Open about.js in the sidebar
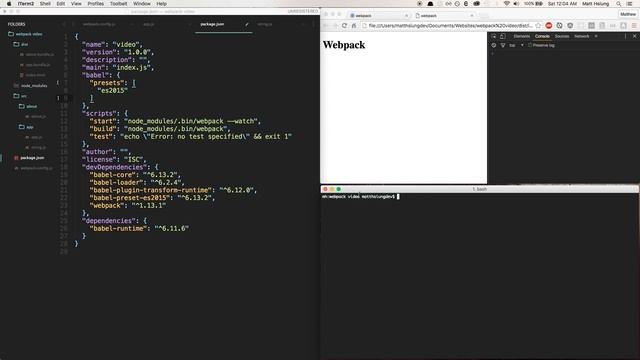640x360 pixels. click(36, 117)
